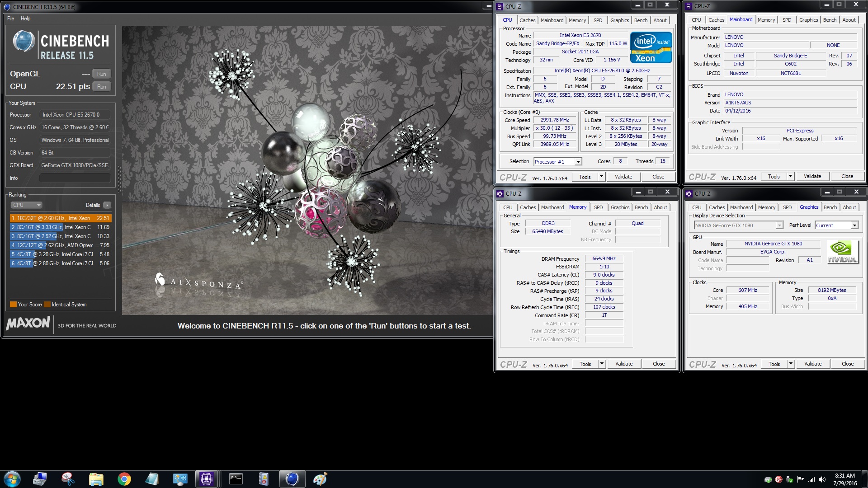Switch to About tab in Mainboard window
The height and width of the screenshot is (488, 868).
[x=849, y=20]
